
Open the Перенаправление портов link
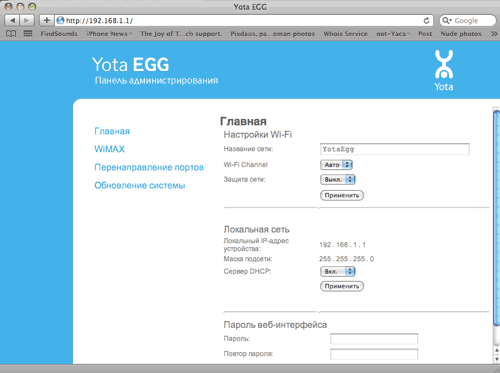(149, 167)
